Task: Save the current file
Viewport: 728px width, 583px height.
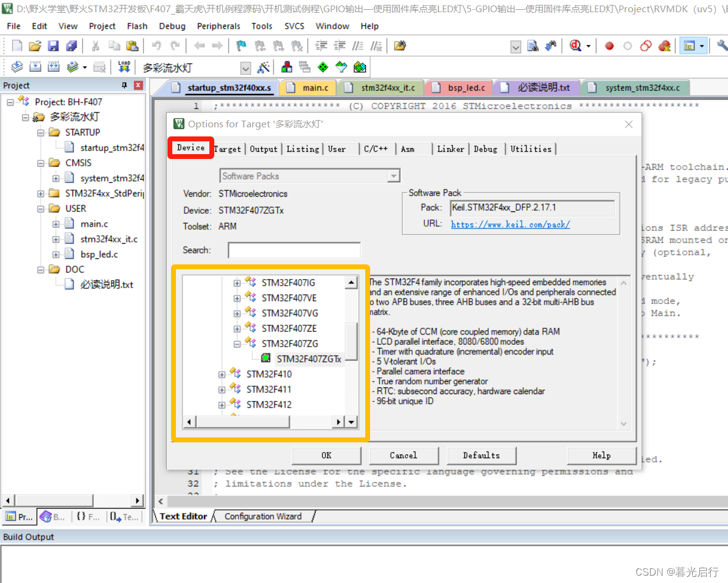Action: click(x=54, y=46)
